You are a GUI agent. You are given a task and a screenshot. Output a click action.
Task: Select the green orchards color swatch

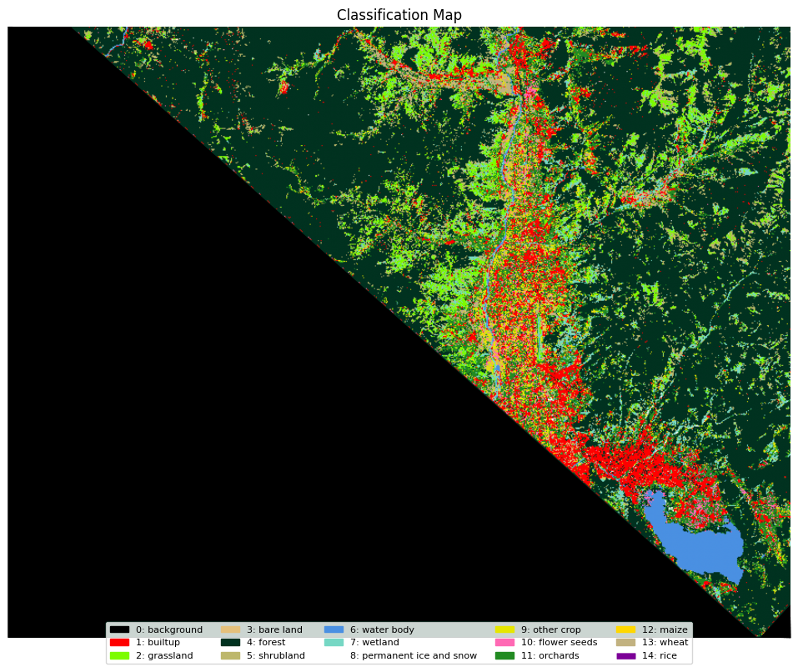tap(504, 655)
